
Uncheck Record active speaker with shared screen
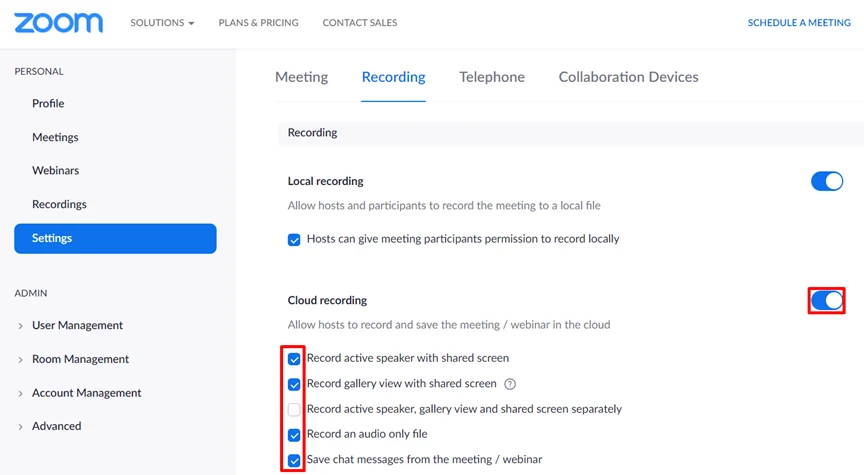[294, 359]
